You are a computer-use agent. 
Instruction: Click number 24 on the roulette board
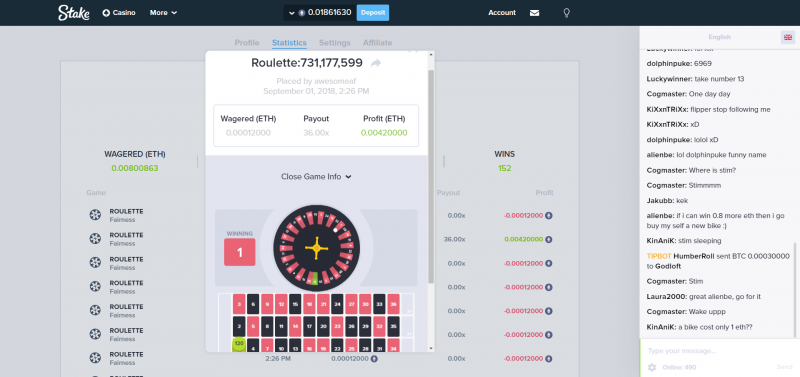pyautogui.click(x=337, y=304)
